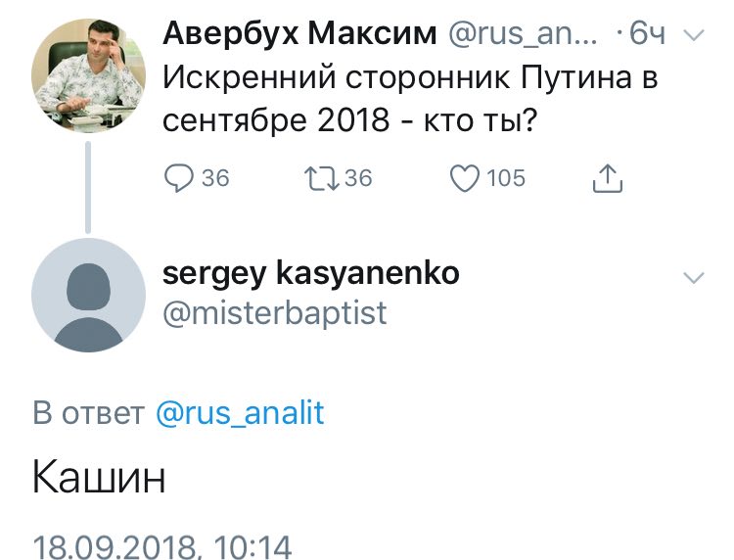Open the @misterbaptist handle
The height and width of the screenshot is (560, 734).
[x=274, y=312]
